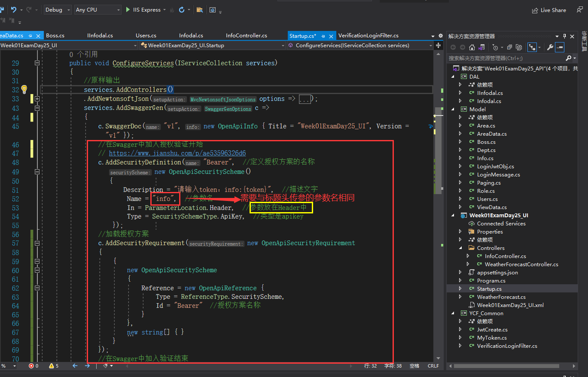Image resolution: width=588 pixels, height=377 pixels.
Task: Click the undo arrow in toolbar
Action: point(14,9)
